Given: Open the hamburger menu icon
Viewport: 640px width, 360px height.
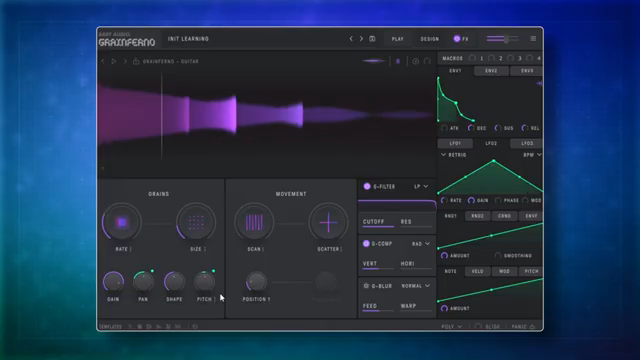Looking at the screenshot, I should [x=533, y=39].
